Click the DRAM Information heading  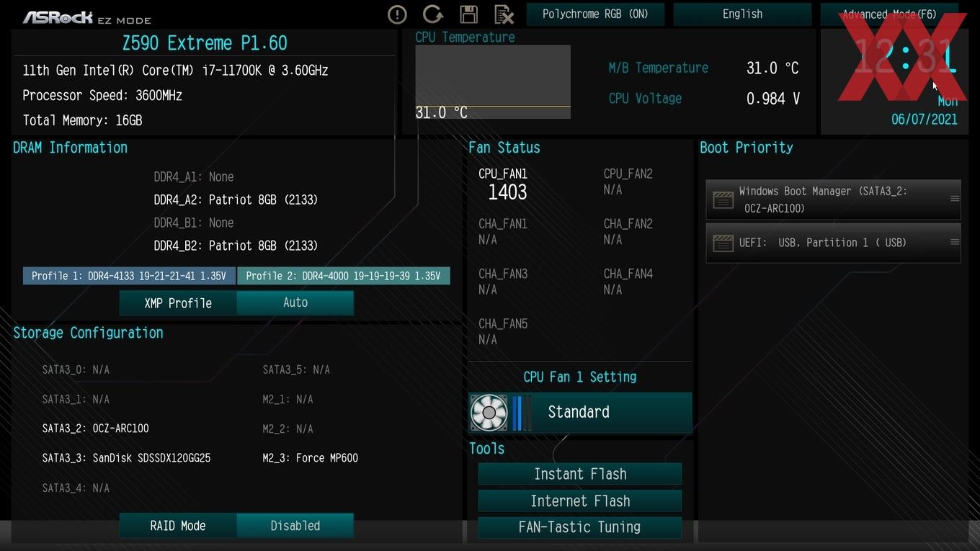tap(70, 148)
